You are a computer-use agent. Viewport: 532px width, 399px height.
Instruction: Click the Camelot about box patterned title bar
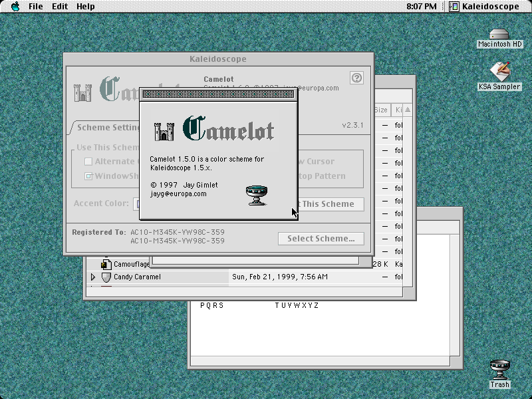pos(219,94)
